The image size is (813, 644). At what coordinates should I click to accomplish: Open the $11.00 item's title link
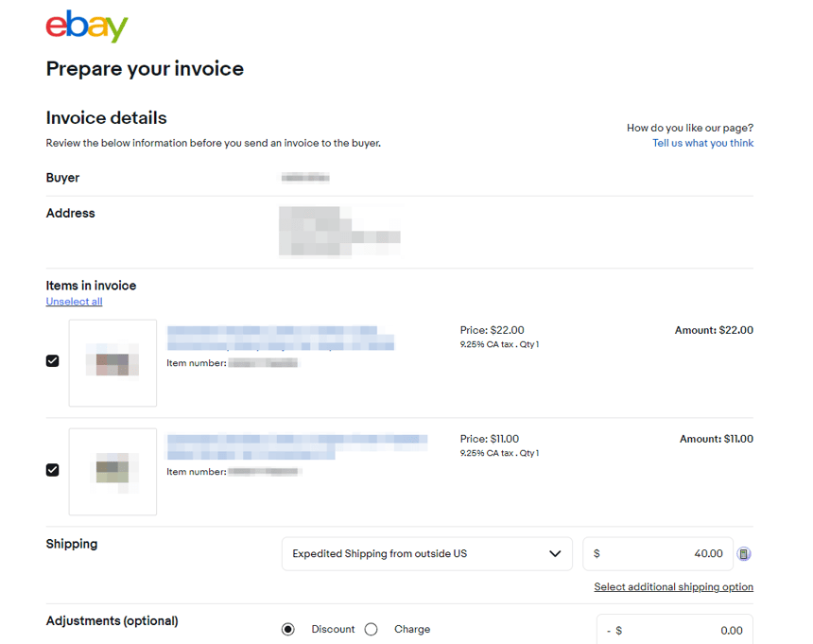(297, 446)
